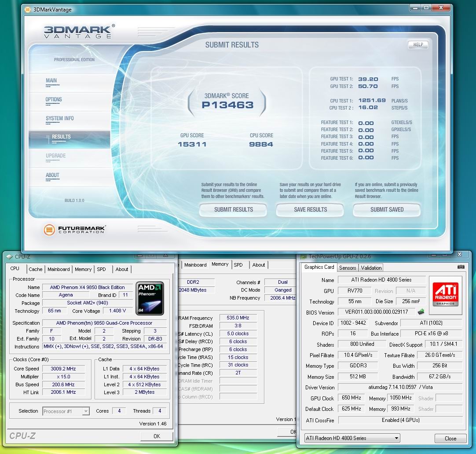Click the GPU-Z title bar icon
The width and height of the screenshot is (476, 454).
point(303,257)
